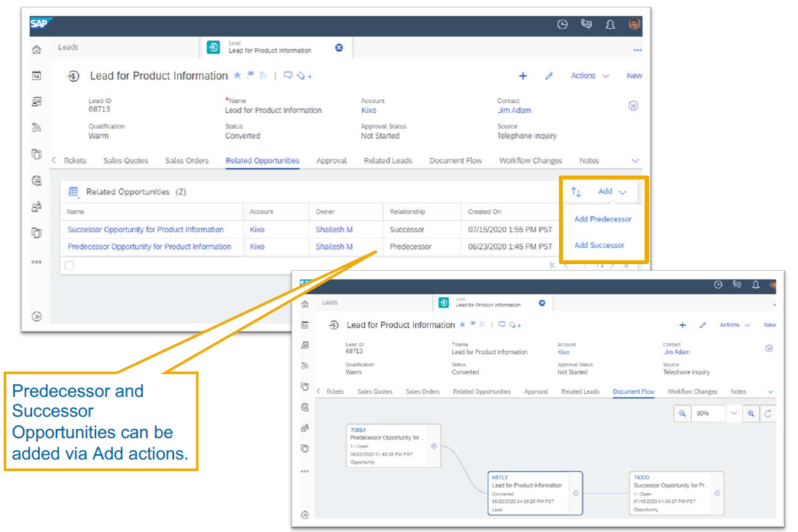Open the 90% zoom level dropdown
The height and width of the screenshot is (532, 798).
[x=734, y=413]
